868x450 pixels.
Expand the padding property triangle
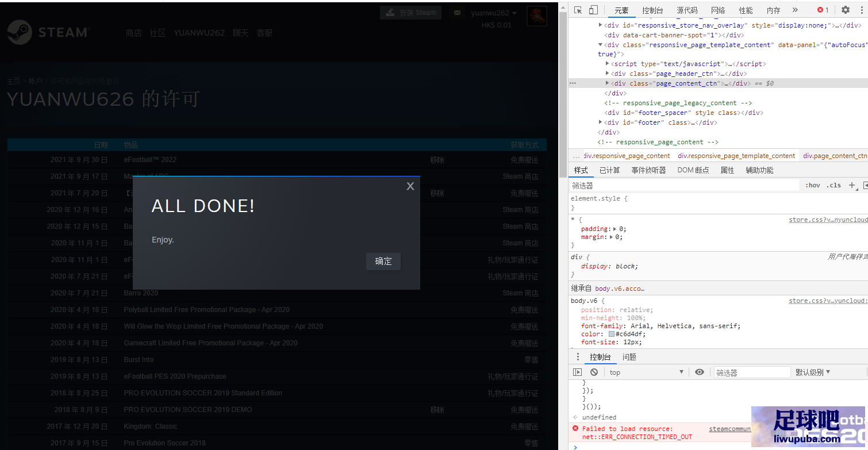coord(615,229)
